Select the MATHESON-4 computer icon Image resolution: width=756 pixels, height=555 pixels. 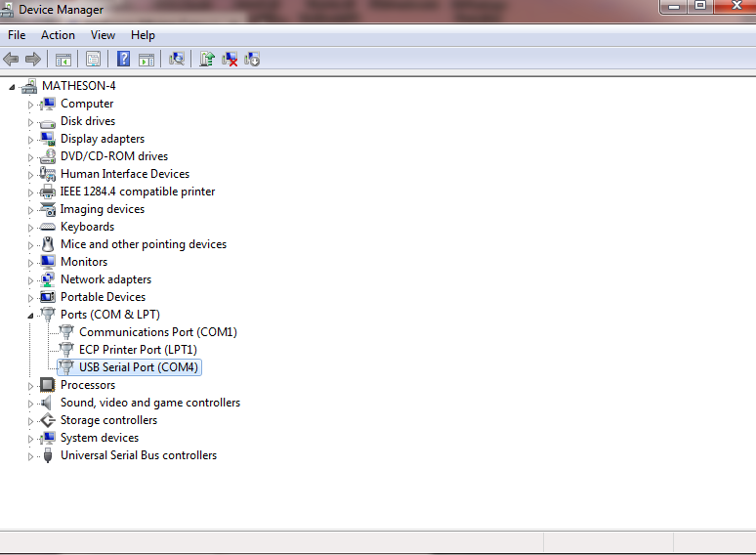29,86
